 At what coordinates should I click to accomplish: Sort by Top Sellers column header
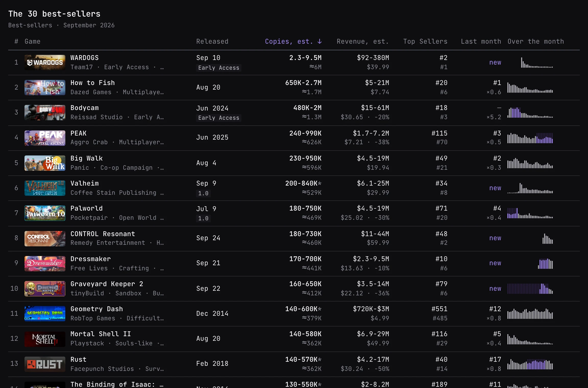[425, 41]
